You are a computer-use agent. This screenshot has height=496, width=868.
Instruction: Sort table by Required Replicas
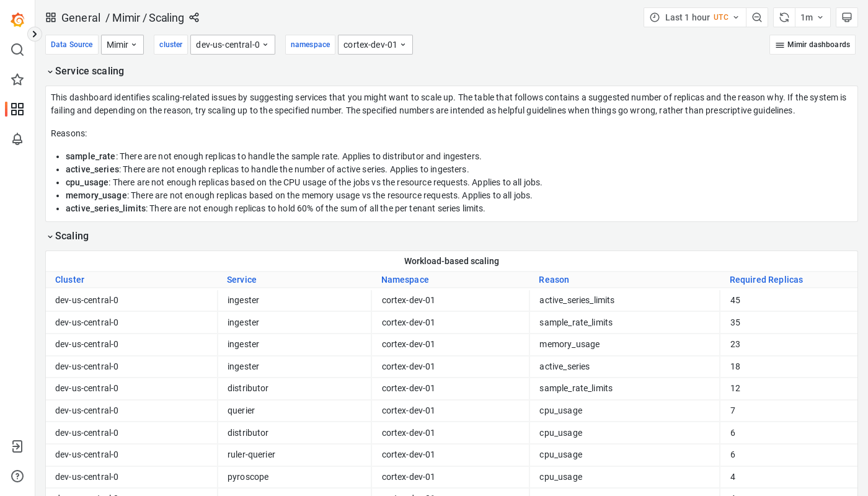pyautogui.click(x=766, y=280)
